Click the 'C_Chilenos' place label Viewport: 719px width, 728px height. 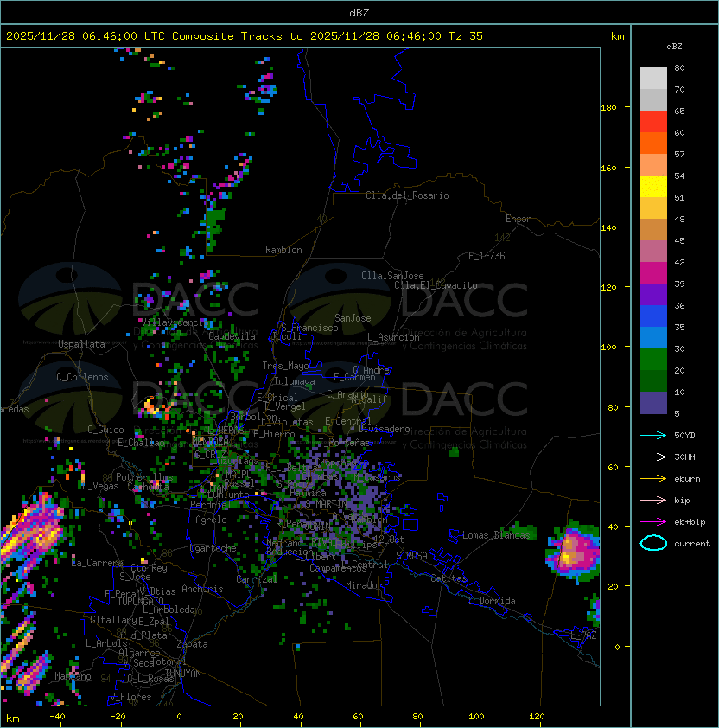pyautogui.click(x=82, y=377)
